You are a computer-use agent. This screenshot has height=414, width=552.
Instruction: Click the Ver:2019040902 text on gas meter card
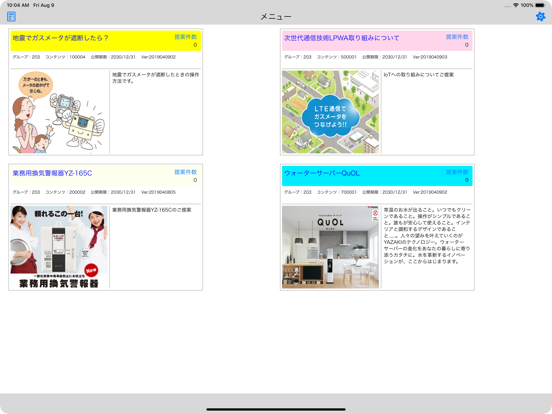click(158, 57)
